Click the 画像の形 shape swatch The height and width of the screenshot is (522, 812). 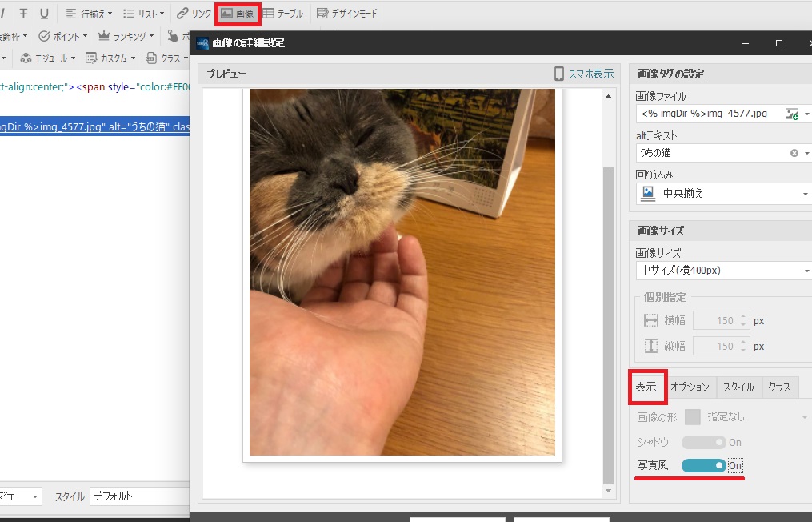tap(692, 417)
